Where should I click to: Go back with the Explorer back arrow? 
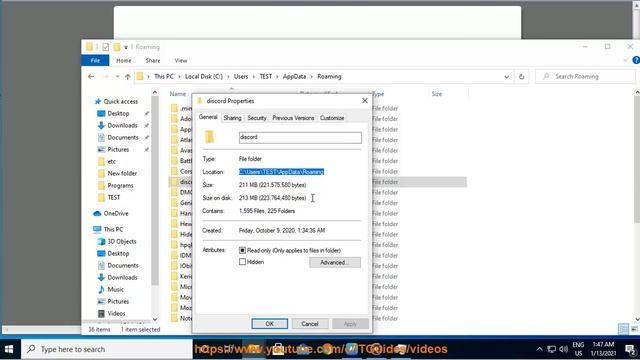pos(91,76)
